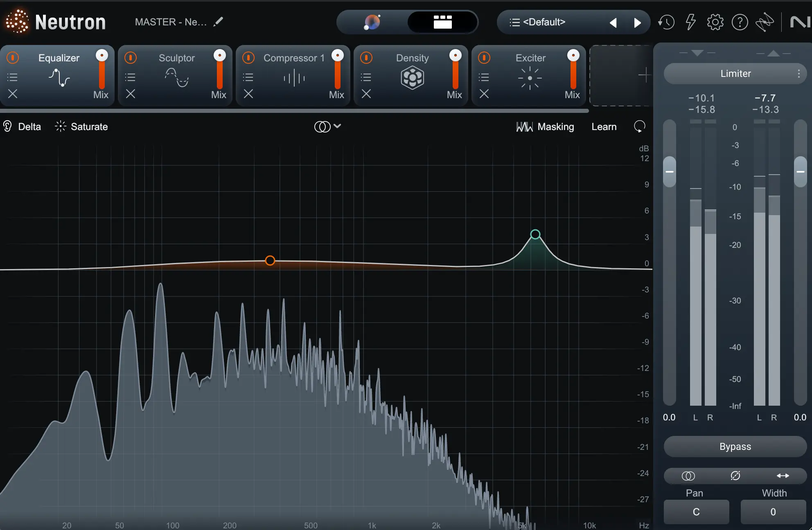This screenshot has width=812, height=530.
Task: Switch to the Density module tab
Action: tap(412, 58)
